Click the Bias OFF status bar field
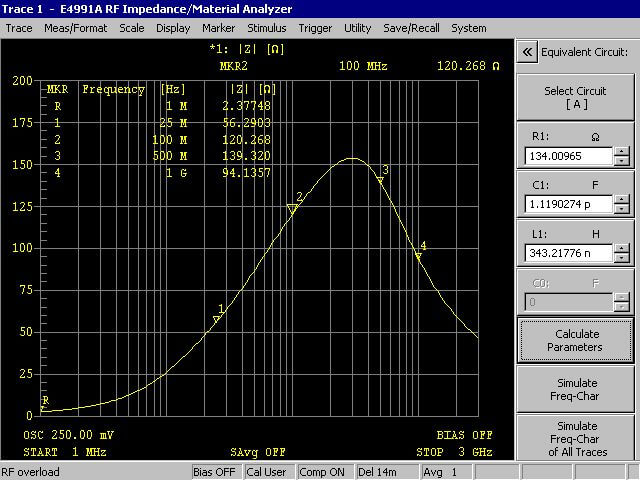The width and height of the screenshot is (640, 480). (x=217, y=472)
